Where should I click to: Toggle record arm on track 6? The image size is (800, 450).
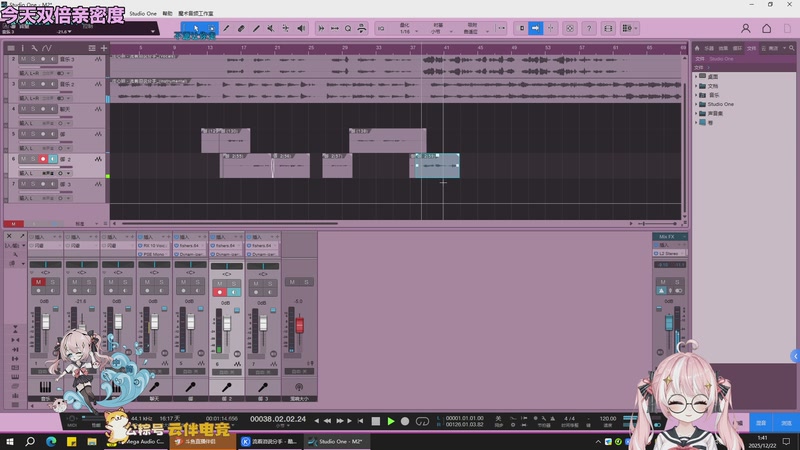[x=43, y=159]
